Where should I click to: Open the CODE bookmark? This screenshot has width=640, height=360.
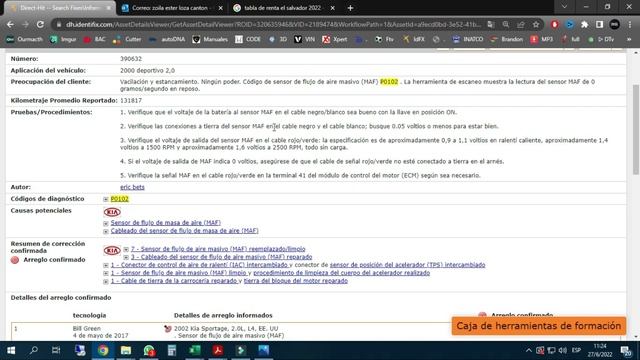point(248,39)
